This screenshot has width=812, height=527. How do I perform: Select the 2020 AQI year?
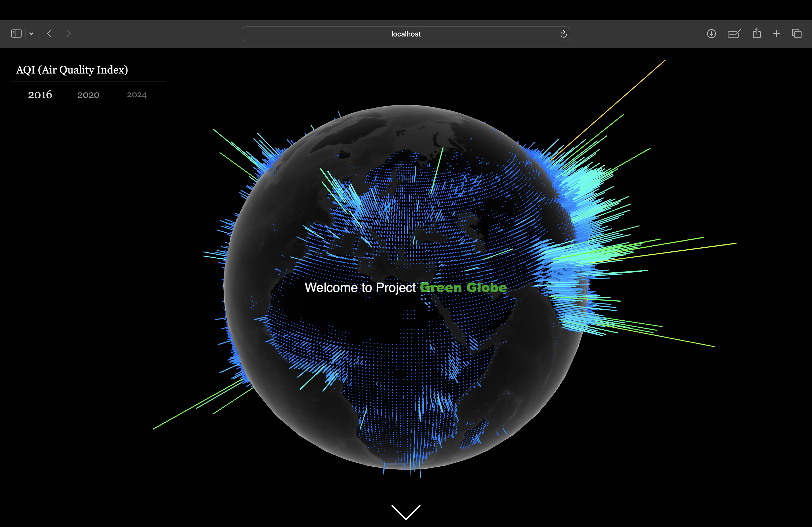(x=88, y=95)
